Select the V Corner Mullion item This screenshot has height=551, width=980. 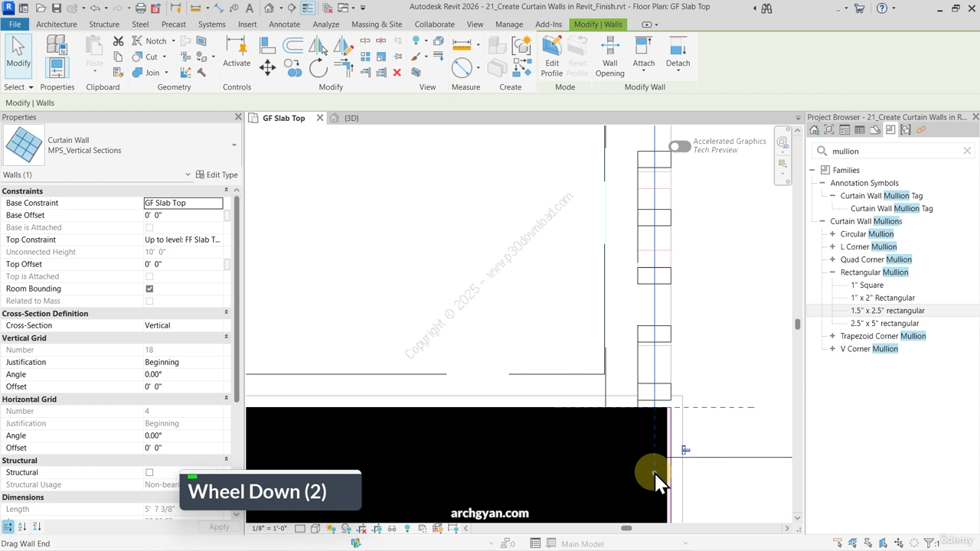click(x=869, y=349)
